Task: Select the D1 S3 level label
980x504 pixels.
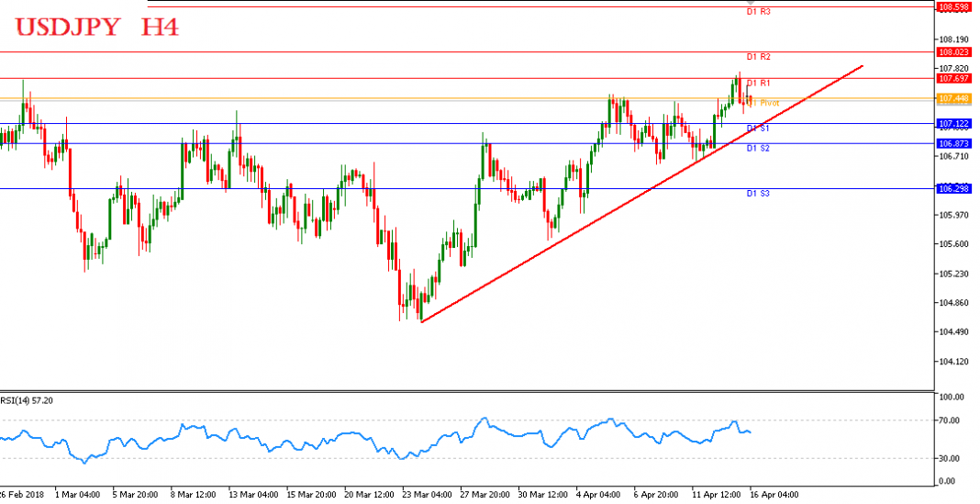Action: 758,194
